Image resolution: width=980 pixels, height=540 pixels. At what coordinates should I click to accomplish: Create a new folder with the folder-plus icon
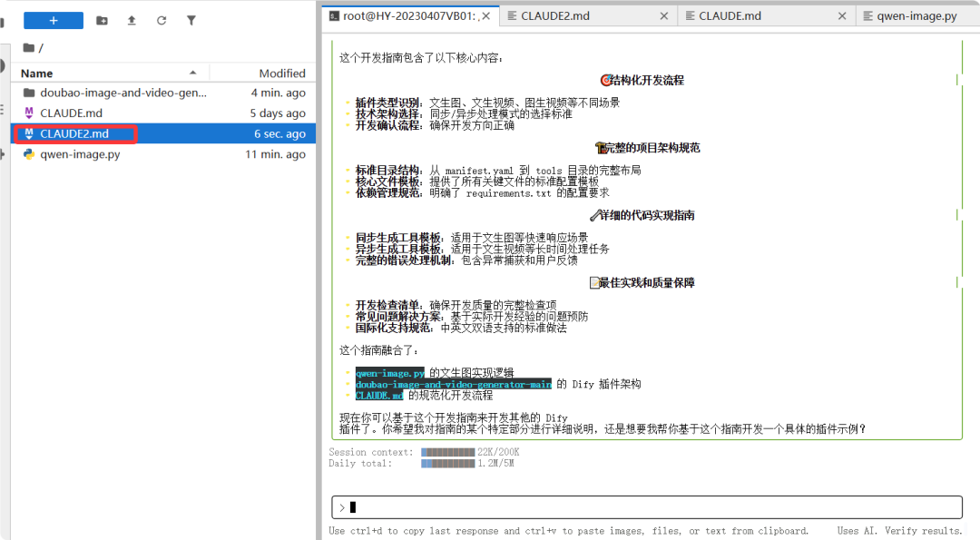(x=102, y=21)
